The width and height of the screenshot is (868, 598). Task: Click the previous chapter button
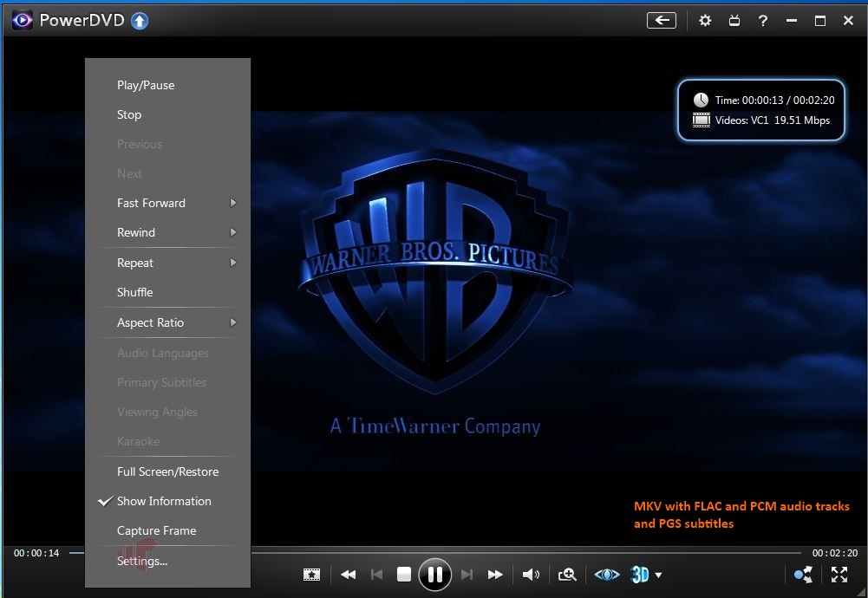(x=376, y=575)
